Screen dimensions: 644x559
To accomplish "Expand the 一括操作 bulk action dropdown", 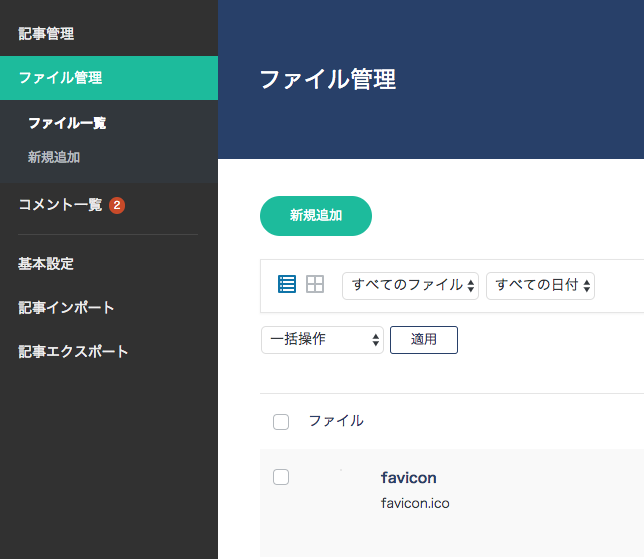I will pos(322,340).
